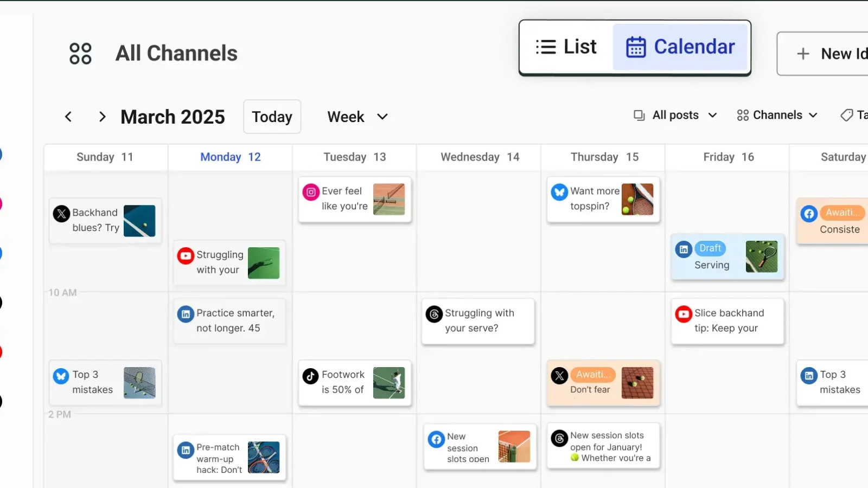Click the TikTok icon on the Footwork post
The height and width of the screenshot is (488, 868).
[311, 376]
